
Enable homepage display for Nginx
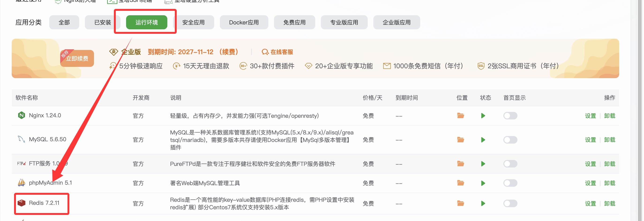pos(510,116)
